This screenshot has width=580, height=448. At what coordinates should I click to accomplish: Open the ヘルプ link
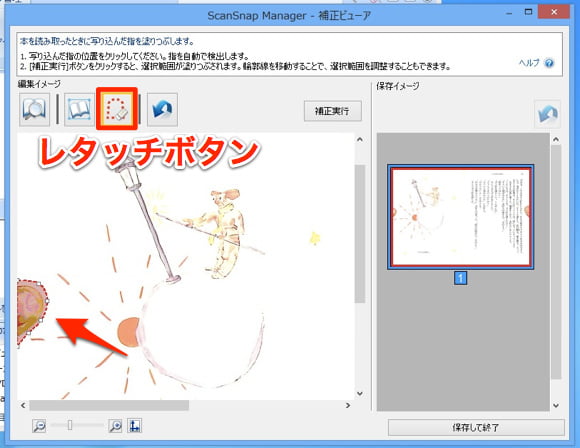tap(529, 63)
